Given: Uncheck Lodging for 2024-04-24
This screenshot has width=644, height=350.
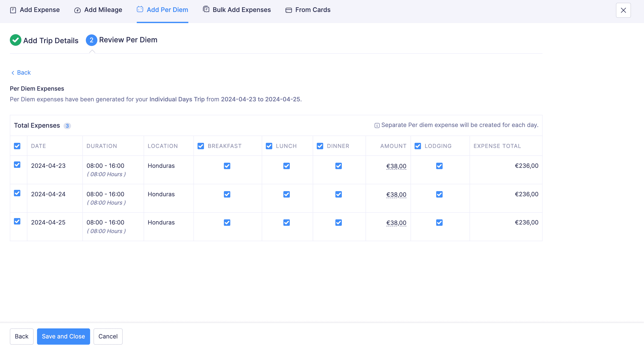Looking at the screenshot, I should point(439,194).
